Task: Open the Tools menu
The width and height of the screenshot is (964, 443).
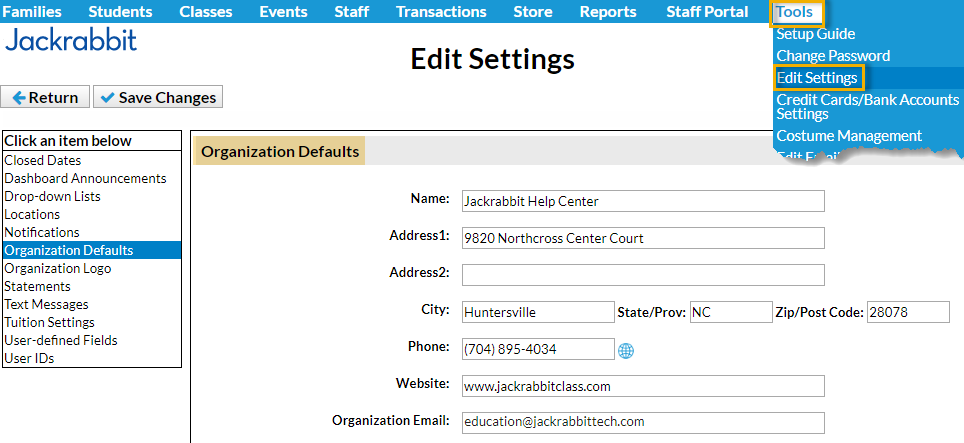Action: (796, 12)
